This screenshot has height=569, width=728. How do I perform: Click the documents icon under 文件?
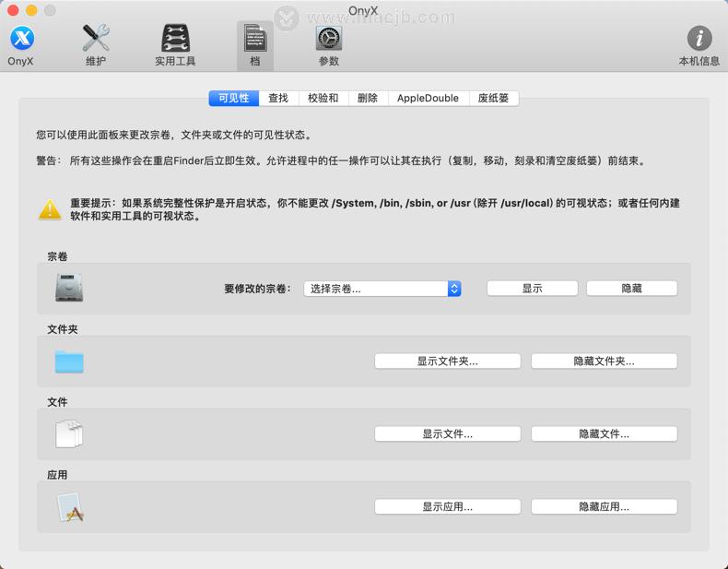click(69, 433)
